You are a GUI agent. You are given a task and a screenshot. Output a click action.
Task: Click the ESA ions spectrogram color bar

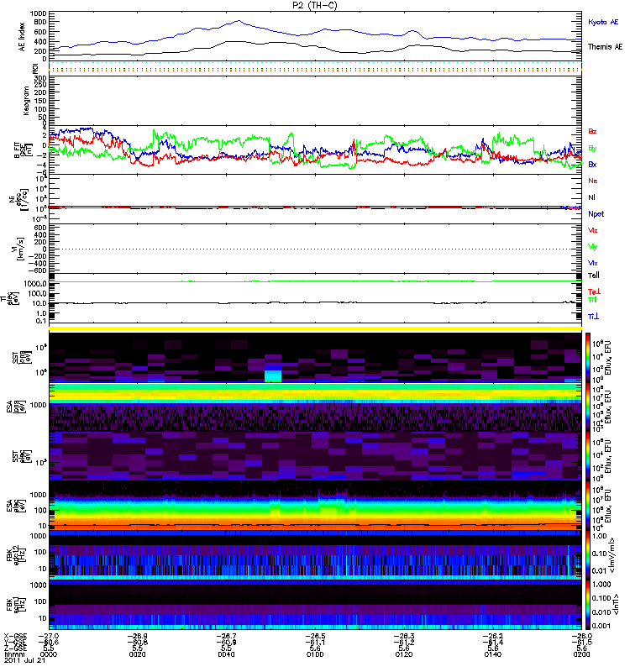(x=589, y=407)
